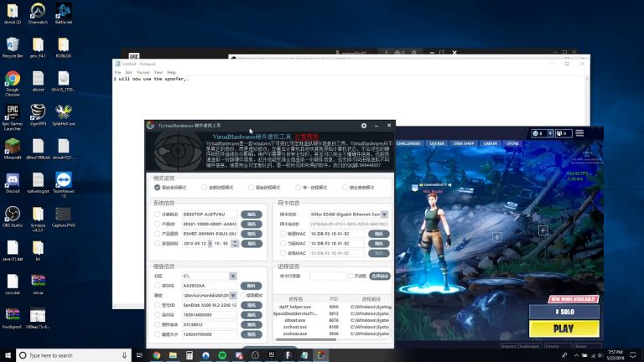
Task: Select the Epic Games Launcher desktop icon
Action: point(13,117)
